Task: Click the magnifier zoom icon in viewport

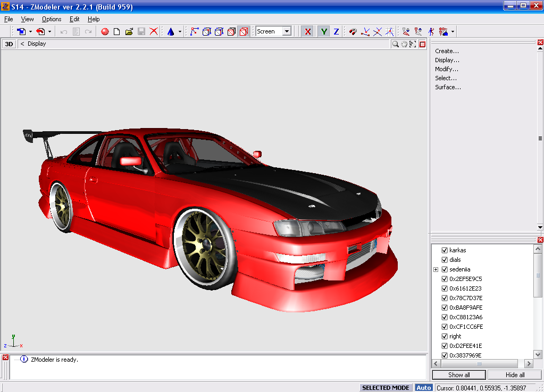Action: pyautogui.click(x=395, y=44)
